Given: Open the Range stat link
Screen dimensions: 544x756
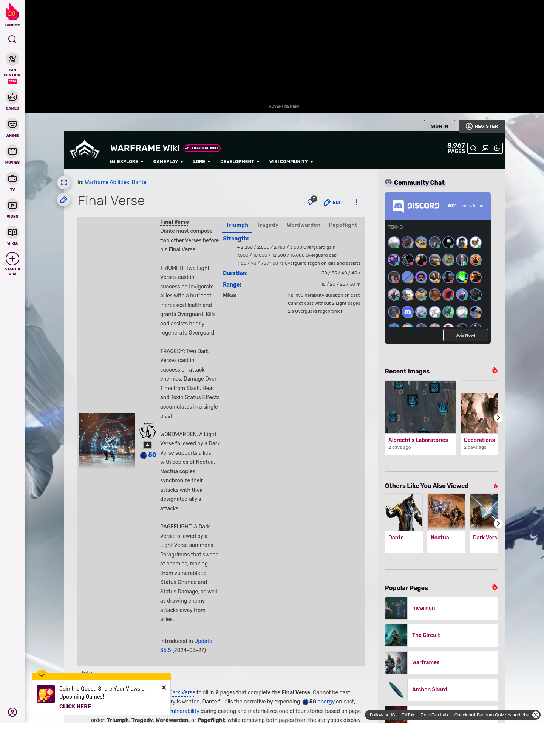Looking at the screenshot, I should 232,285.
